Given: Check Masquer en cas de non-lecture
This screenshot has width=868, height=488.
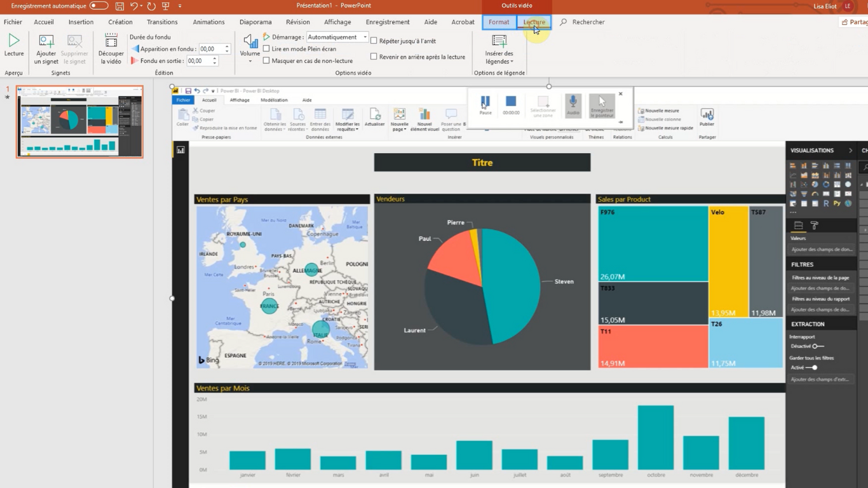Looking at the screenshot, I should pos(266,61).
